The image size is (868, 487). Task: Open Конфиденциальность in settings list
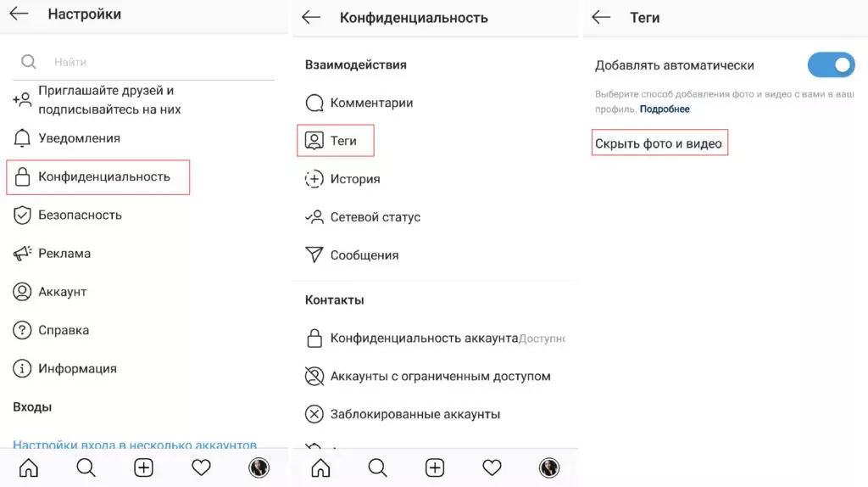pos(98,177)
